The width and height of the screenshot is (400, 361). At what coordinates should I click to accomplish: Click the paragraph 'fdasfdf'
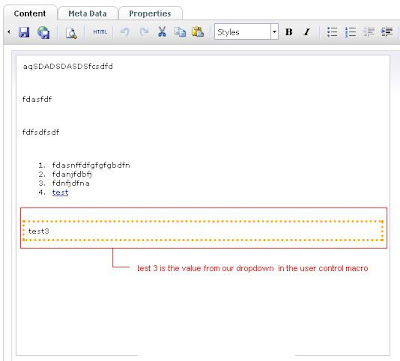[x=37, y=99]
